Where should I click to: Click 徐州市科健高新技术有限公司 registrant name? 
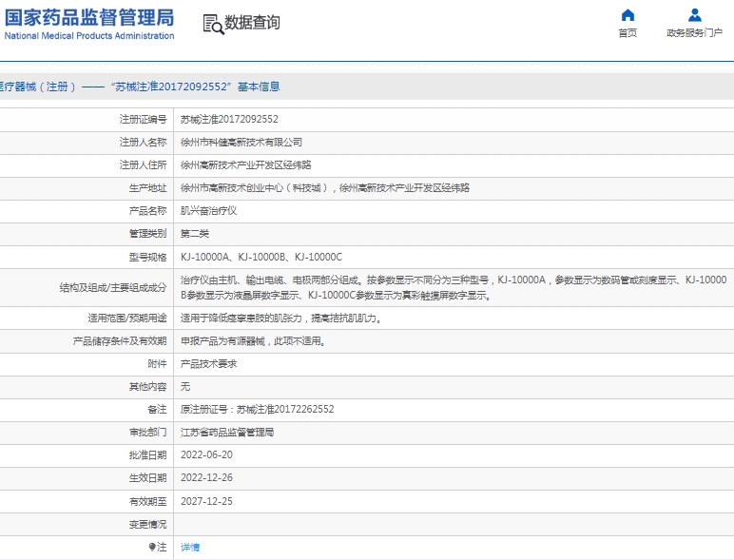pyautogui.click(x=241, y=143)
